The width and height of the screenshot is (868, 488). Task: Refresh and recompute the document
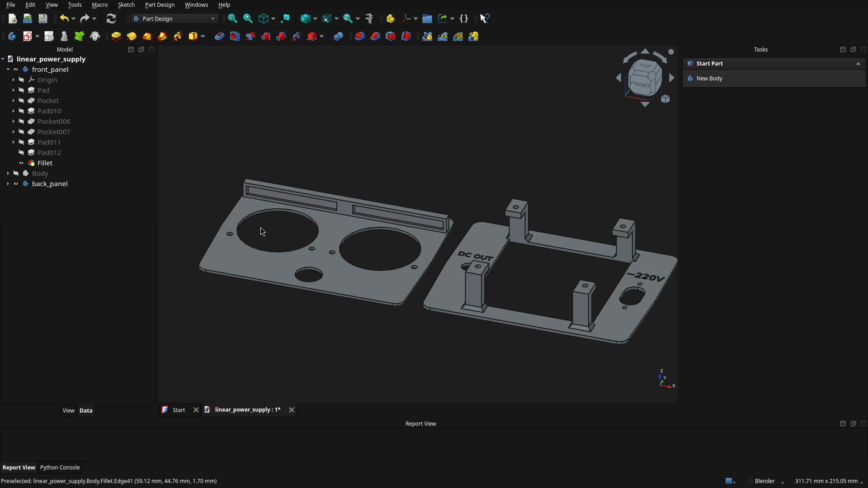pyautogui.click(x=111, y=19)
